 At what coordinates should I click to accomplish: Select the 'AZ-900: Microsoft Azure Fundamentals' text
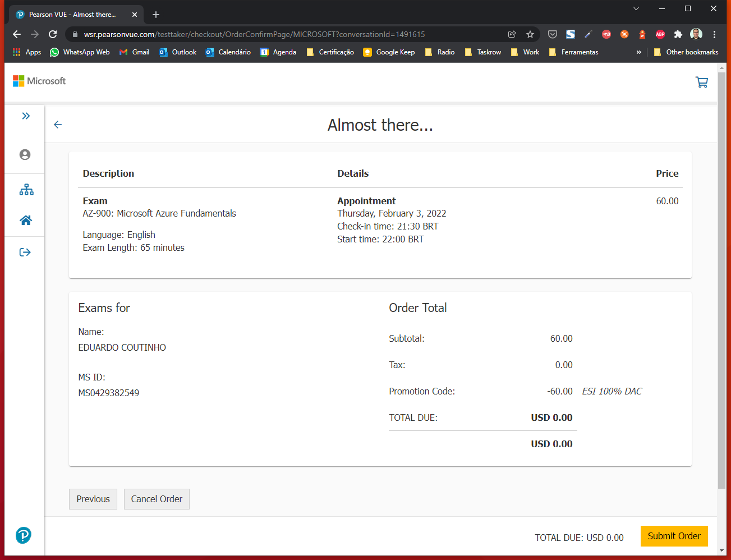159,213
